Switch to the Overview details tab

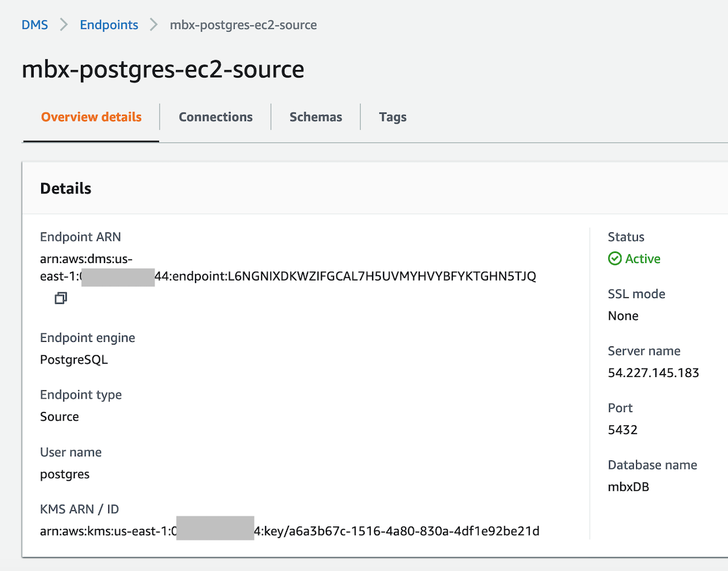[x=92, y=117]
